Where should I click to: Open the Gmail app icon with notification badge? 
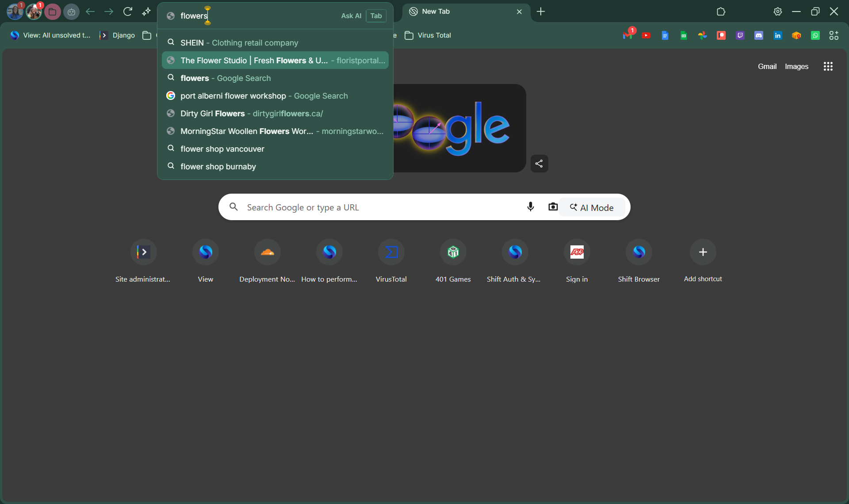627,35
